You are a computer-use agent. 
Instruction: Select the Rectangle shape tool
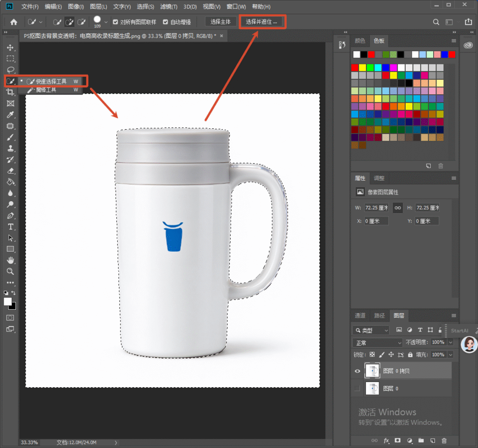[10, 249]
